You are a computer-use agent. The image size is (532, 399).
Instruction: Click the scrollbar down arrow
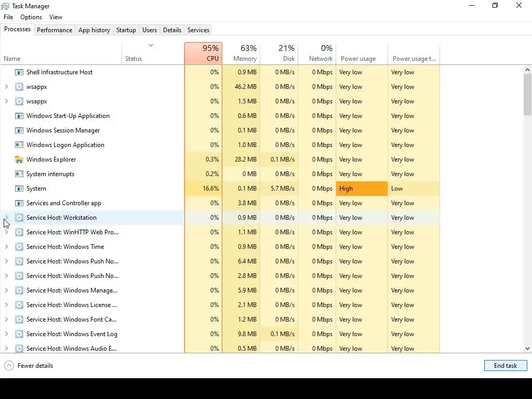click(527, 349)
